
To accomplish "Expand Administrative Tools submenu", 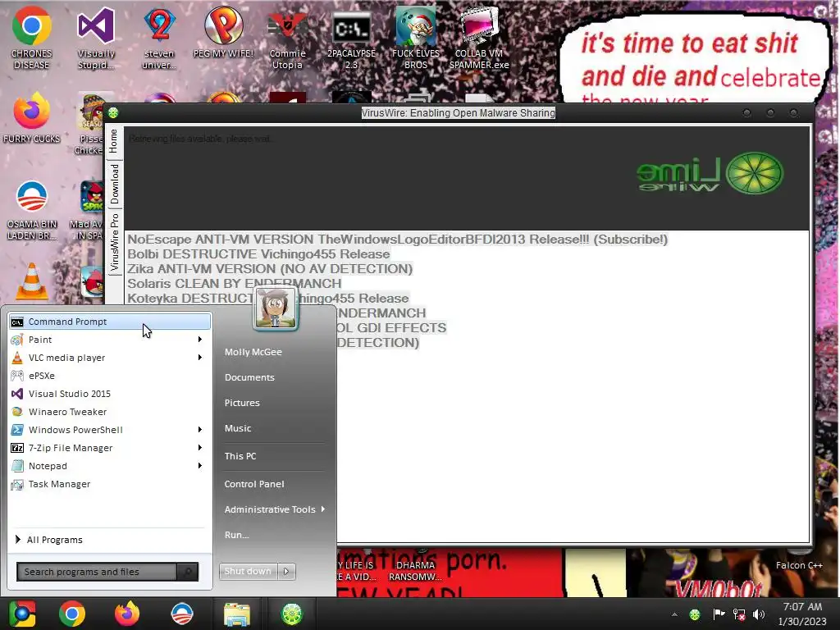I will [x=275, y=509].
